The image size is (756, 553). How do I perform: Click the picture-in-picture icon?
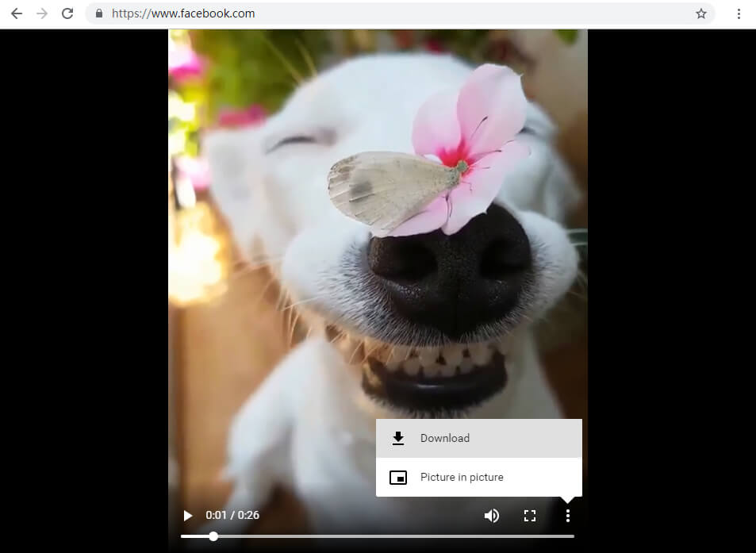pyautogui.click(x=398, y=478)
